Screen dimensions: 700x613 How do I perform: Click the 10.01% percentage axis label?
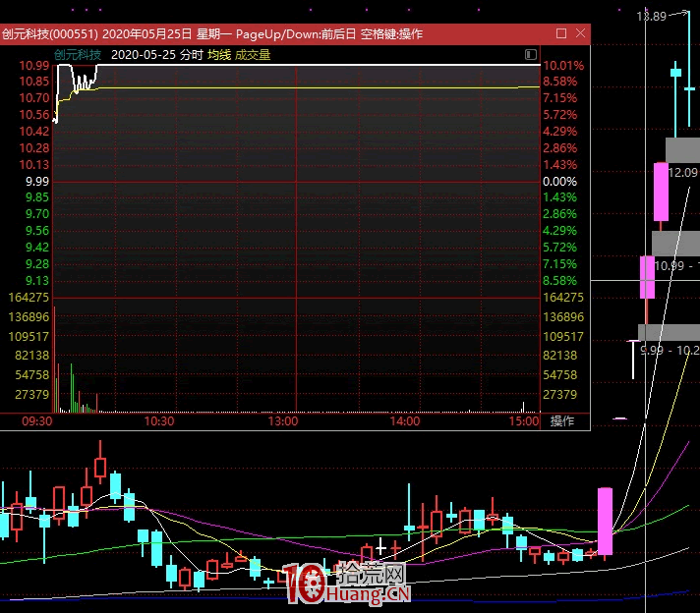563,66
